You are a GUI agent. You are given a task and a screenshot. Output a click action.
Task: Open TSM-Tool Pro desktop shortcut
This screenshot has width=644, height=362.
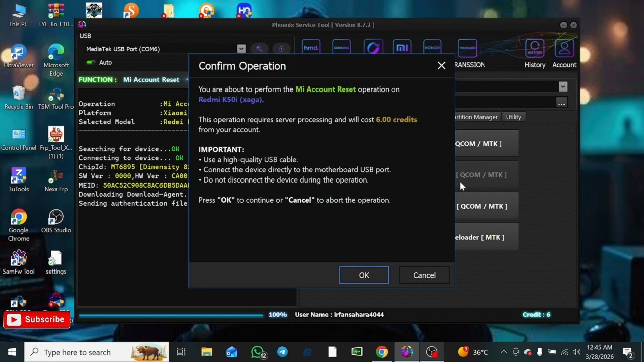(56, 98)
